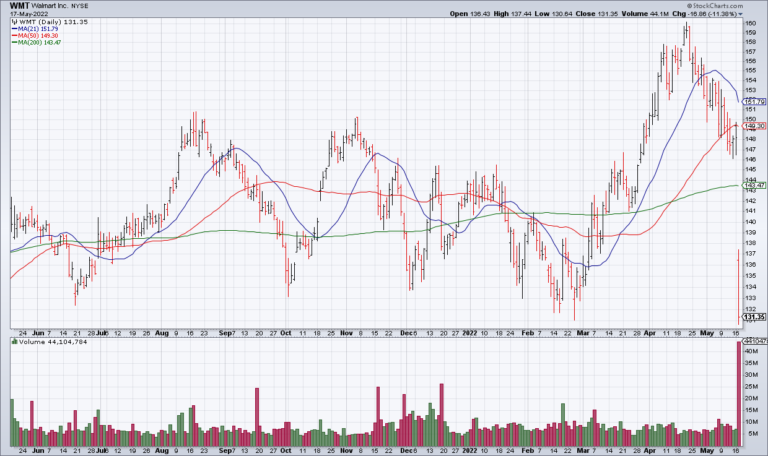Click the tall red volume bar on May 17
The image size is (768, 456).
pyautogui.click(x=740, y=394)
